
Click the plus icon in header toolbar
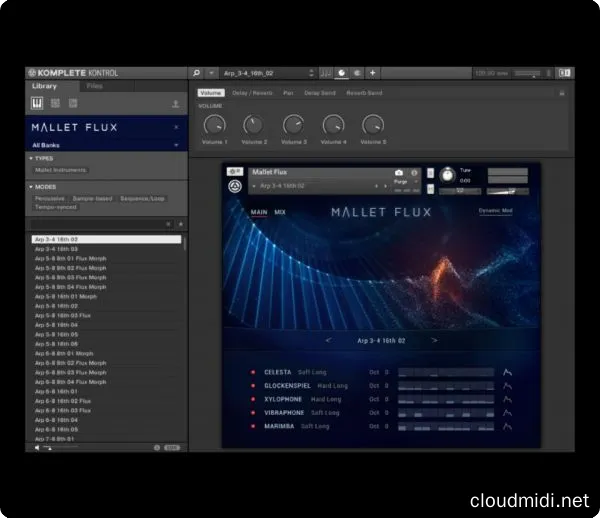click(x=372, y=73)
